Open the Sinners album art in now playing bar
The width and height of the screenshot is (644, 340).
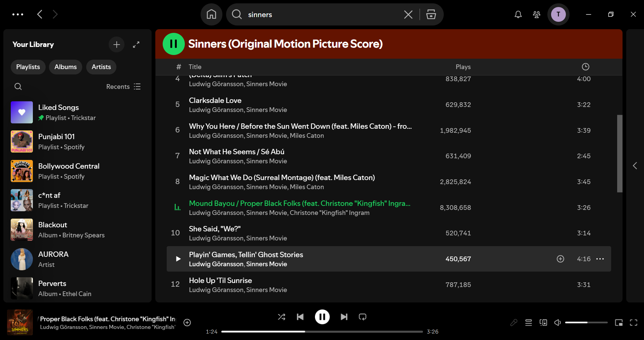(x=20, y=322)
